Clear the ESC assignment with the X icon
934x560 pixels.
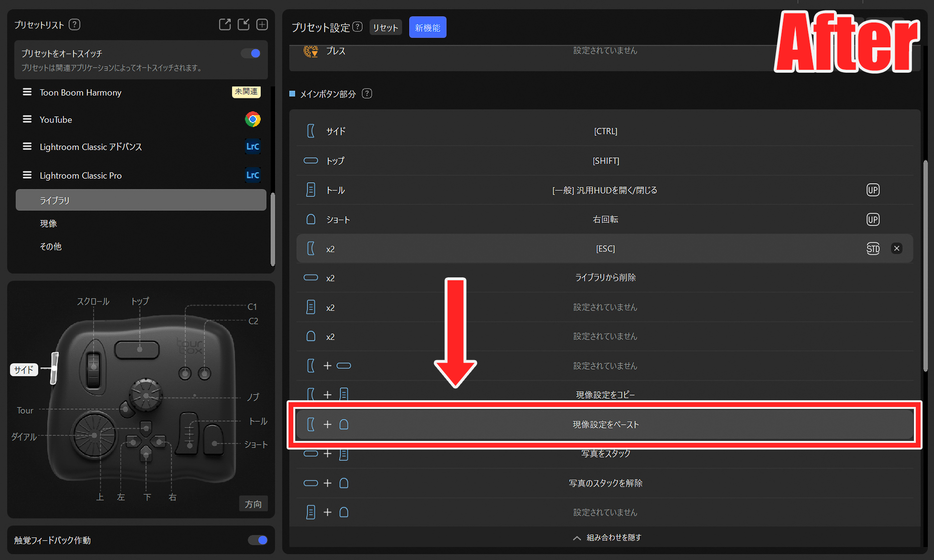pyautogui.click(x=897, y=248)
